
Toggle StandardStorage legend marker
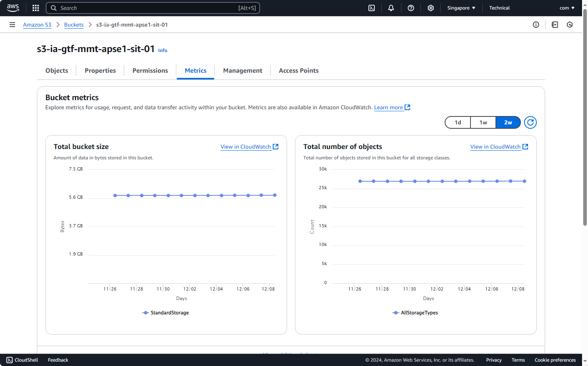(145, 313)
